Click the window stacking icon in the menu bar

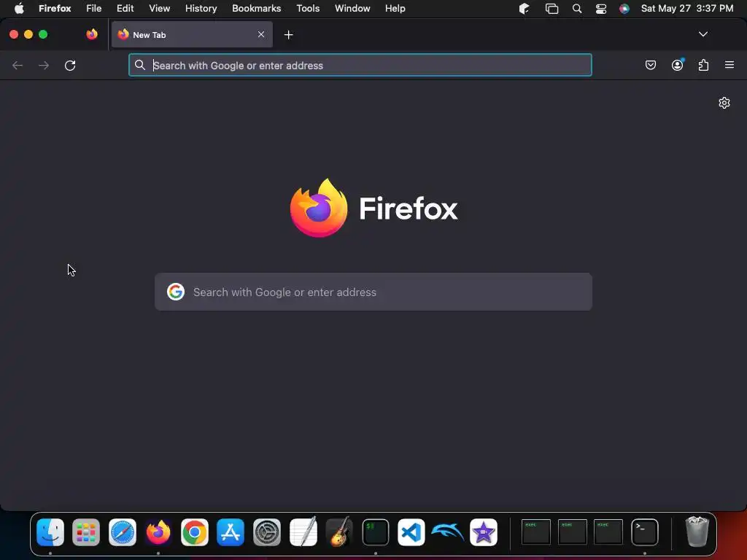point(551,9)
